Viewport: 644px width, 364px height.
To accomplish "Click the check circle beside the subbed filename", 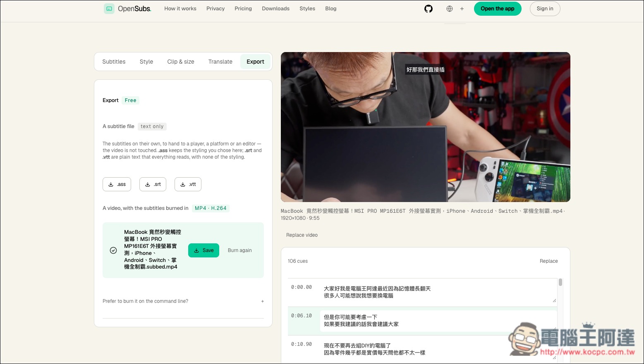I will coord(113,250).
